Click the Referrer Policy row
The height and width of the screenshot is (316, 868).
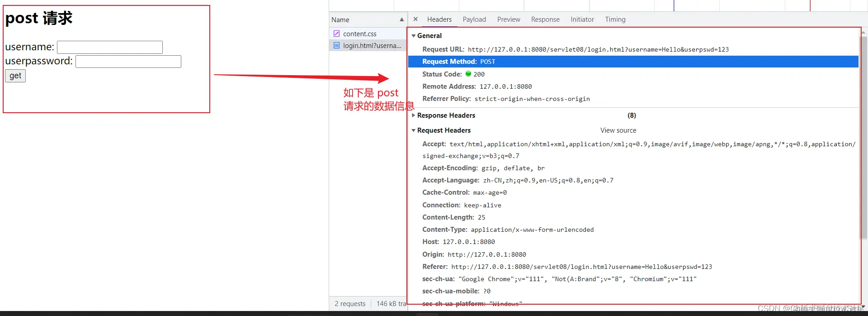(633, 99)
